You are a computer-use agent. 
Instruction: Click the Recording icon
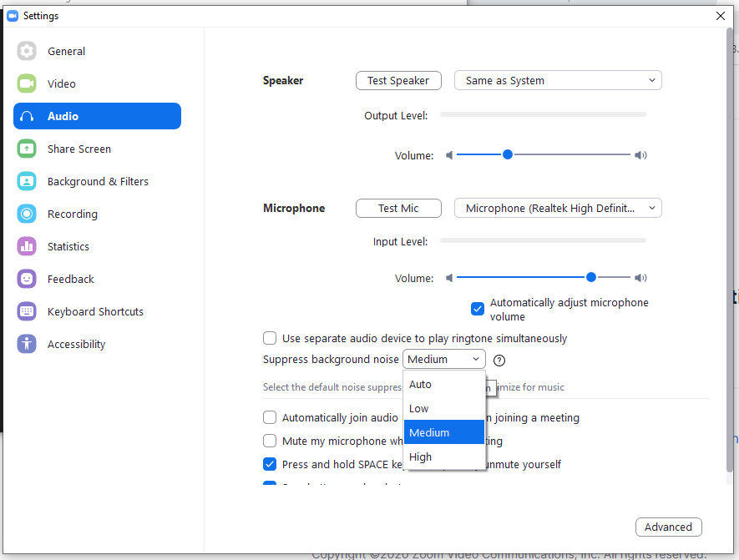27,214
